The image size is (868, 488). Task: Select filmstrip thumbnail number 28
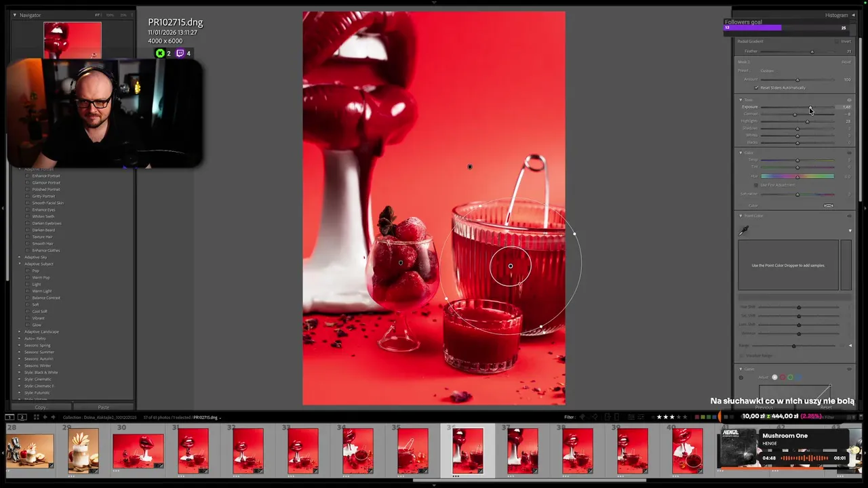click(x=29, y=451)
